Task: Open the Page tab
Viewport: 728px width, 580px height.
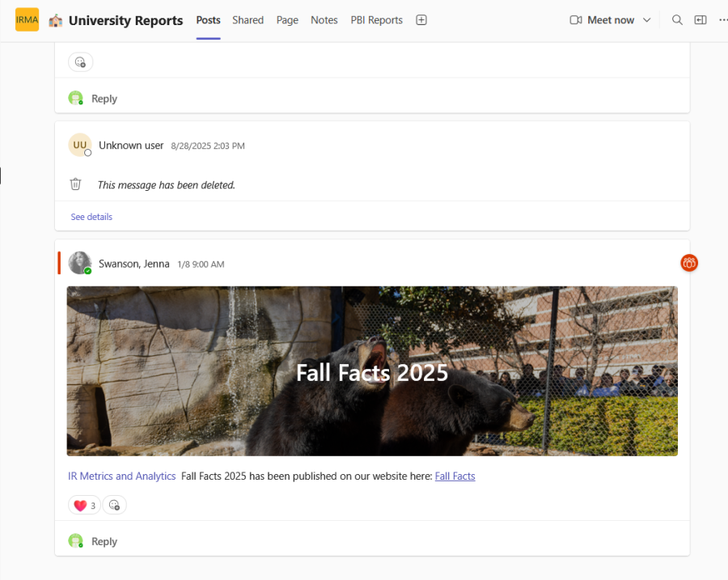Action: [x=287, y=20]
